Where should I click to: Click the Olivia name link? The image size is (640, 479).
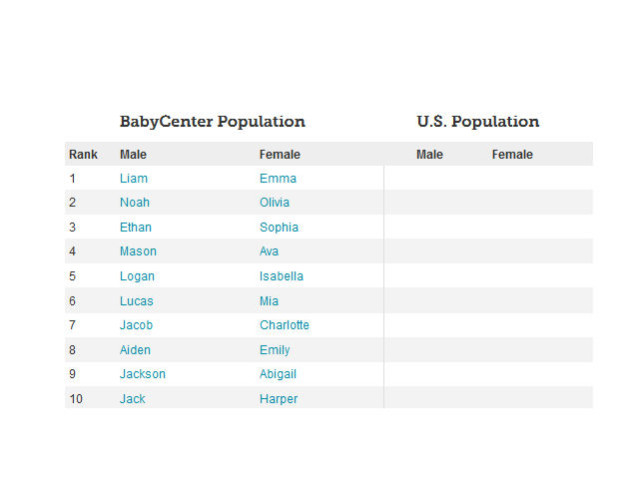pyautogui.click(x=274, y=202)
